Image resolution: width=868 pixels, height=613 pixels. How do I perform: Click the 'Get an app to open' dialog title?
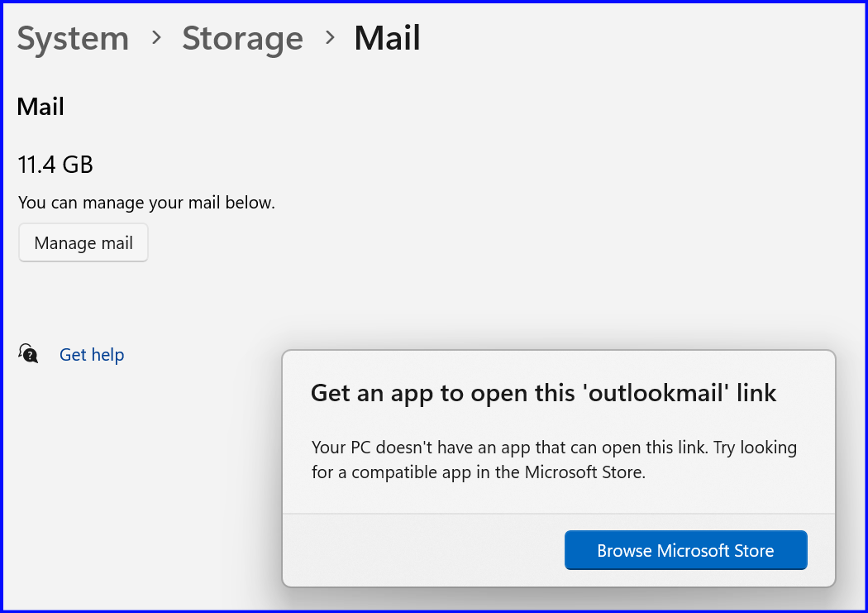(x=544, y=393)
